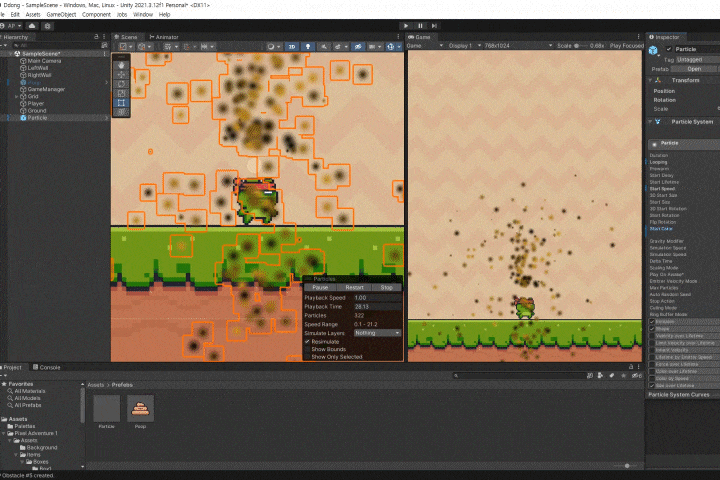Image resolution: width=720 pixels, height=480 pixels.
Task: Toggle Resimulate checkbox
Action: tap(307, 342)
